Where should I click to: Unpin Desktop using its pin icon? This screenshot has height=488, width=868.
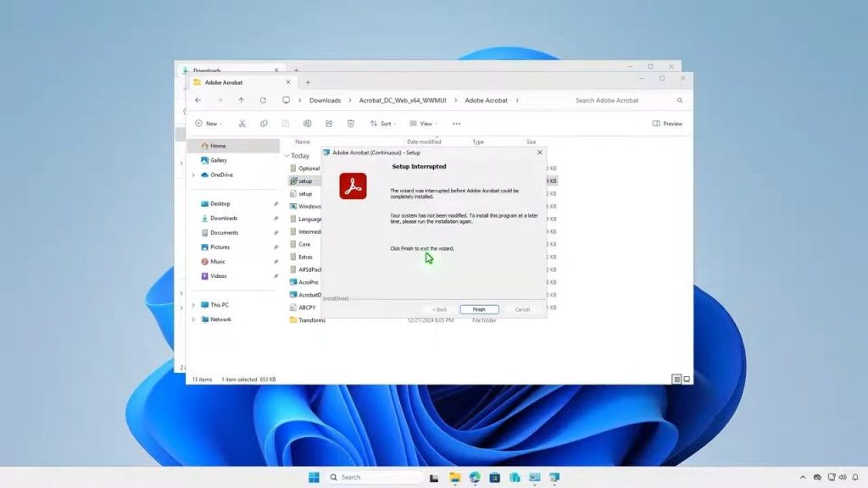pos(275,203)
